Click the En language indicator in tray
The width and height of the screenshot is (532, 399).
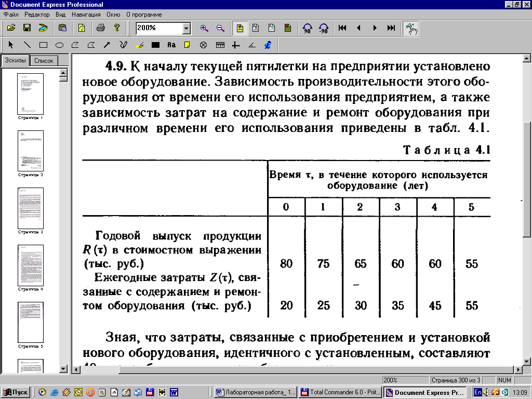(x=478, y=392)
